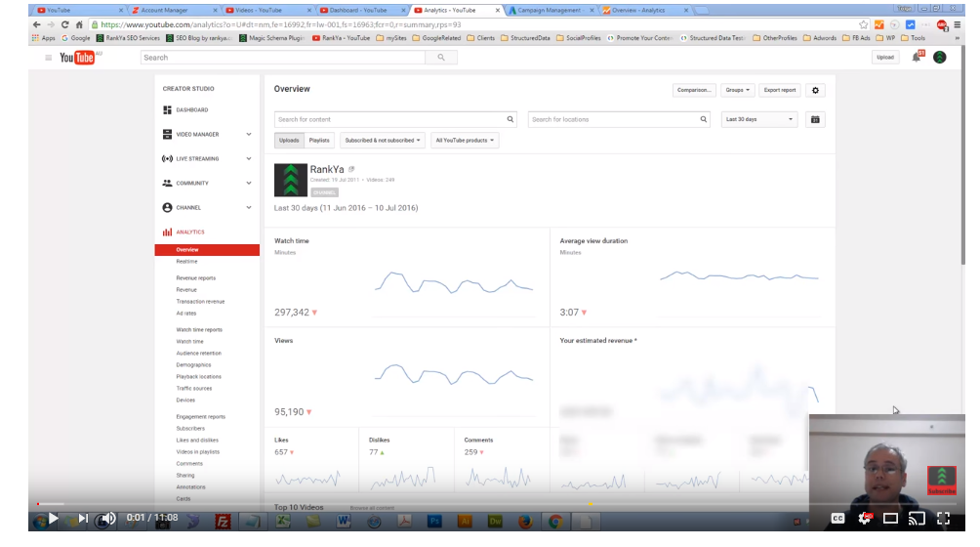
Task: Open Playback locations report
Action: 199,377
